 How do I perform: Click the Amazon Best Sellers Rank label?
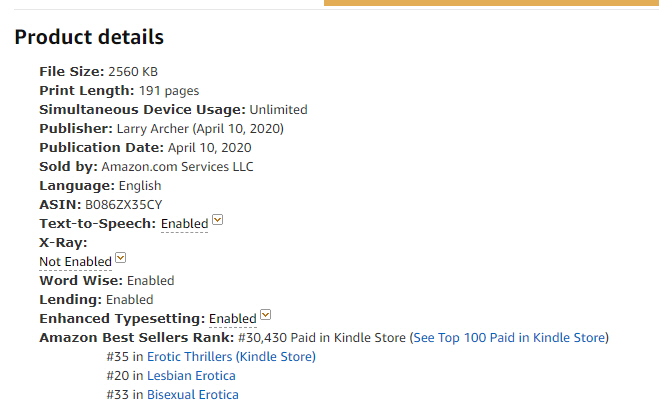pos(136,338)
